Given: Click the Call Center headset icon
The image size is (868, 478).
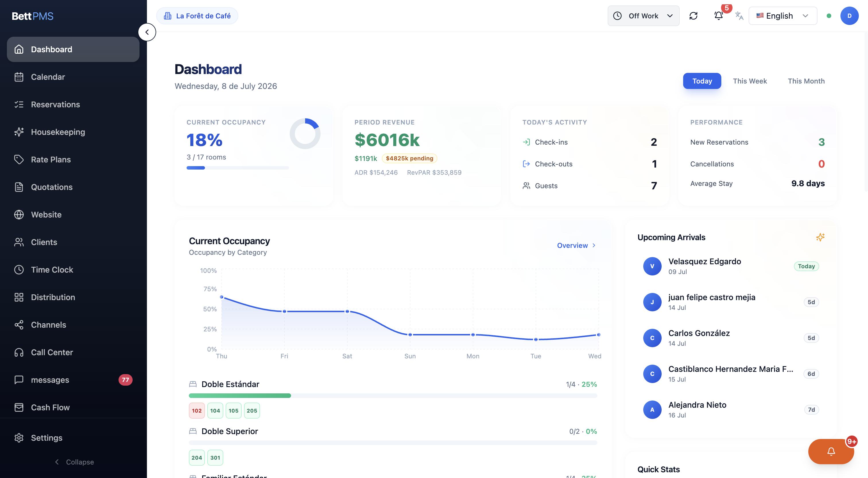Looking at the screenshot, I should coord(19,352).
